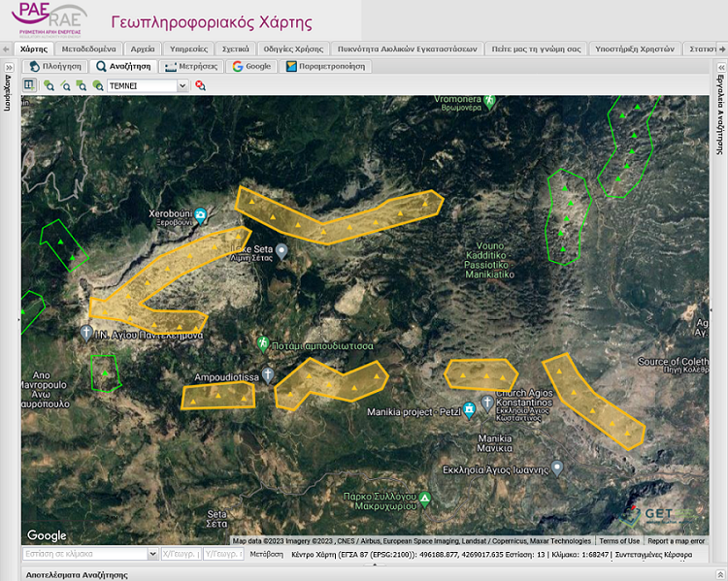Click the Xerobouni camera marker
This screenshot has height=581, width=728.
(x=200, y=215)
